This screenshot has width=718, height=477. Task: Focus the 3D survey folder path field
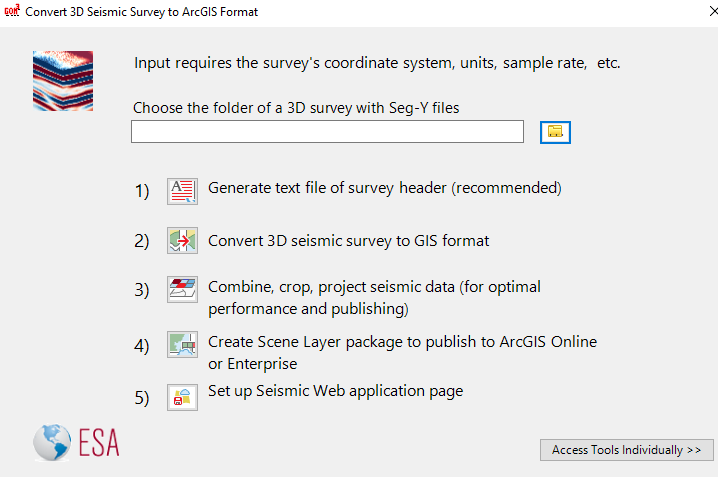327,132
